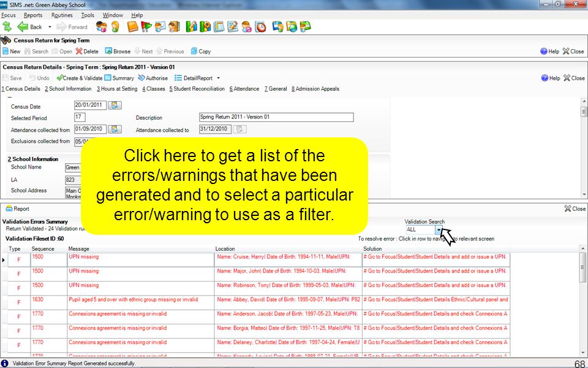This screenshot has height=368, width=588.
Task: Click Help in Census Return Details bar
Action: [x=550, y=78]
